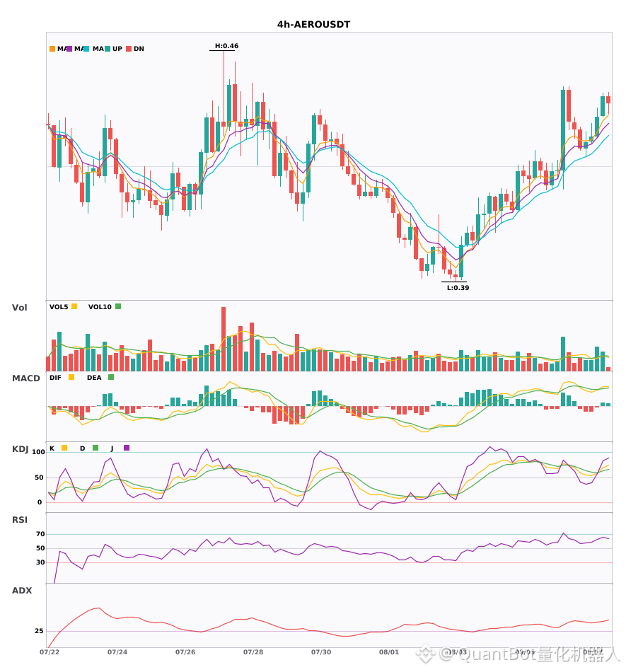
Task: Click the 30 level on RSI axis
Action: click(x=40, y=562)
